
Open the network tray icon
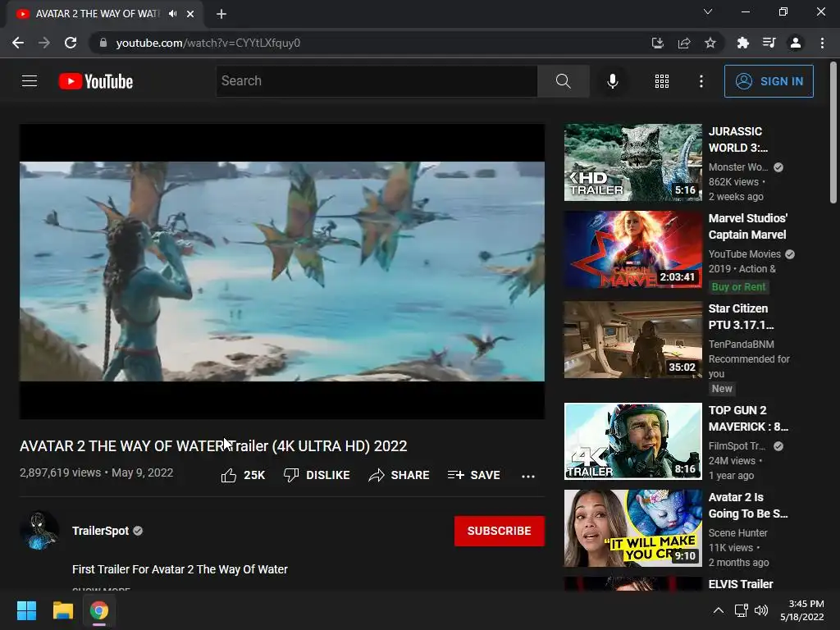(741, 610)
